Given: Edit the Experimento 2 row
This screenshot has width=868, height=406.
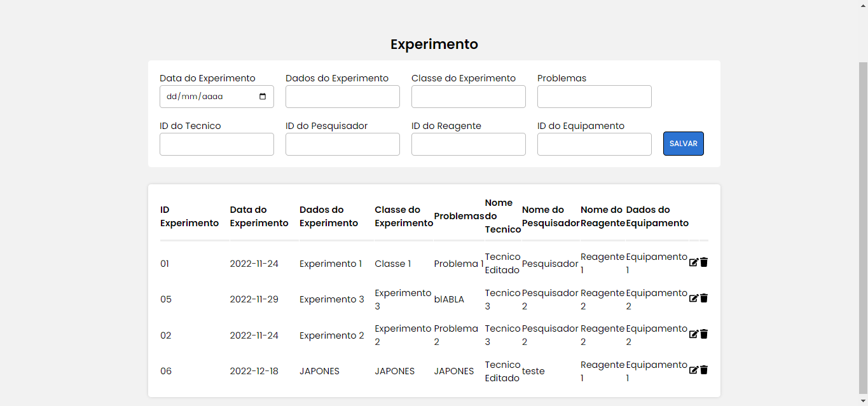Looking at the screenshot, I should 694,334.
